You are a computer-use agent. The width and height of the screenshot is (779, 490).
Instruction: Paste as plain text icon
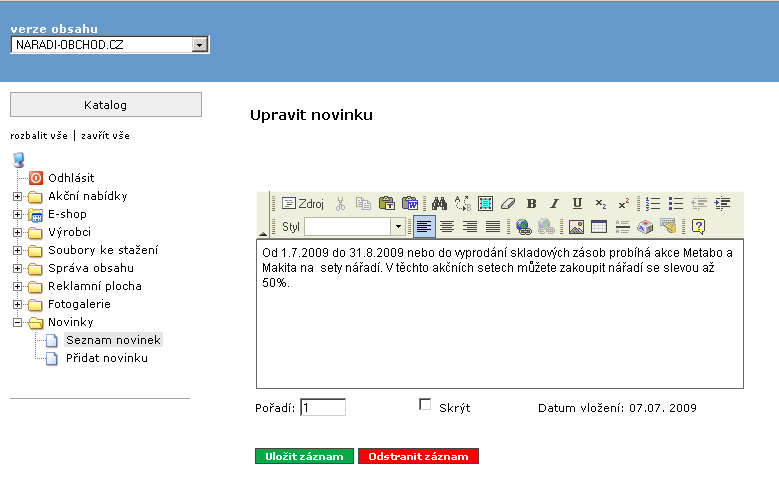pos(387,203)
